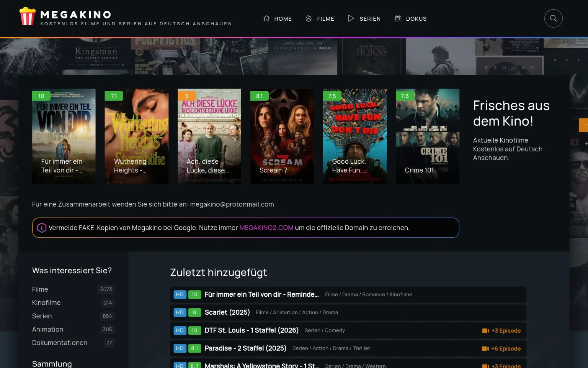Click the play triangle icon beside SERIEN

click(x=351, y=18)
